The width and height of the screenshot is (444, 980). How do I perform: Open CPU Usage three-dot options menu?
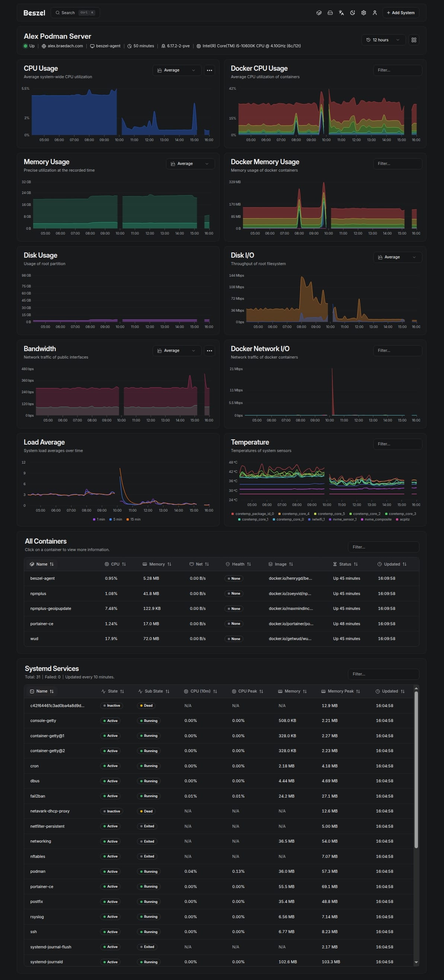[209, 70]
